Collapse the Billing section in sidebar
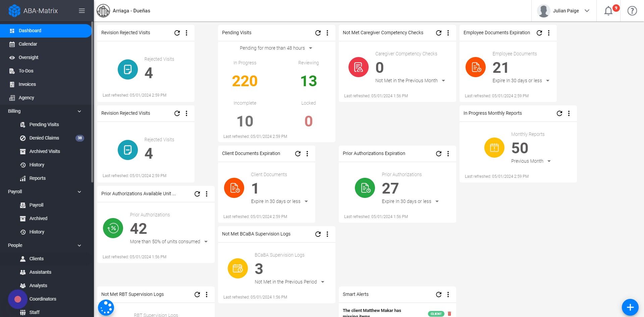Image resolution: width=644 pixels, height=317 pixels. [79, 111]
